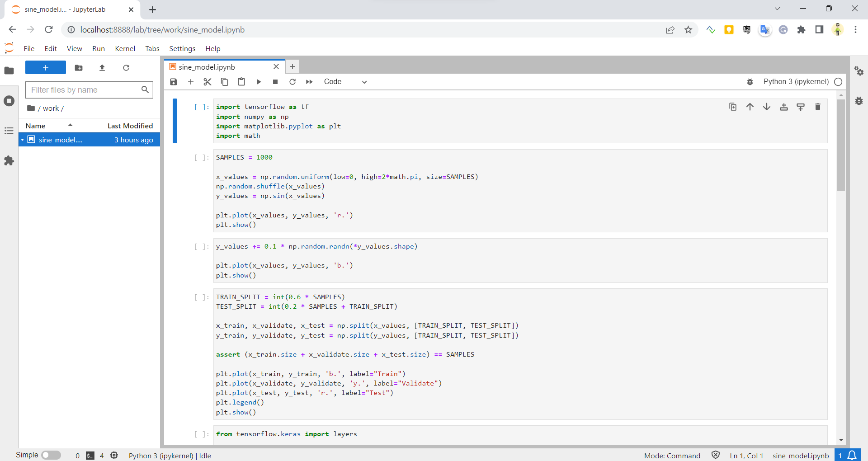Select sine_model file in file browser

[90, 140]
